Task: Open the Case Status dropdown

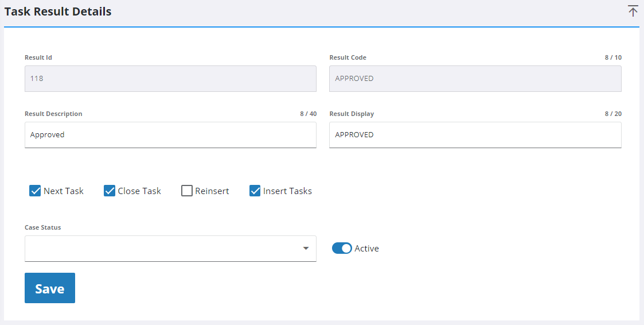Action: [170, 249]
